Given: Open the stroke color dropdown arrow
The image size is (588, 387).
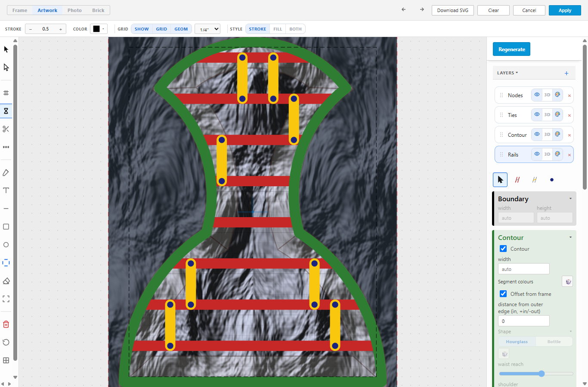Looking at the screenshot, I should [x=103, y=29].
